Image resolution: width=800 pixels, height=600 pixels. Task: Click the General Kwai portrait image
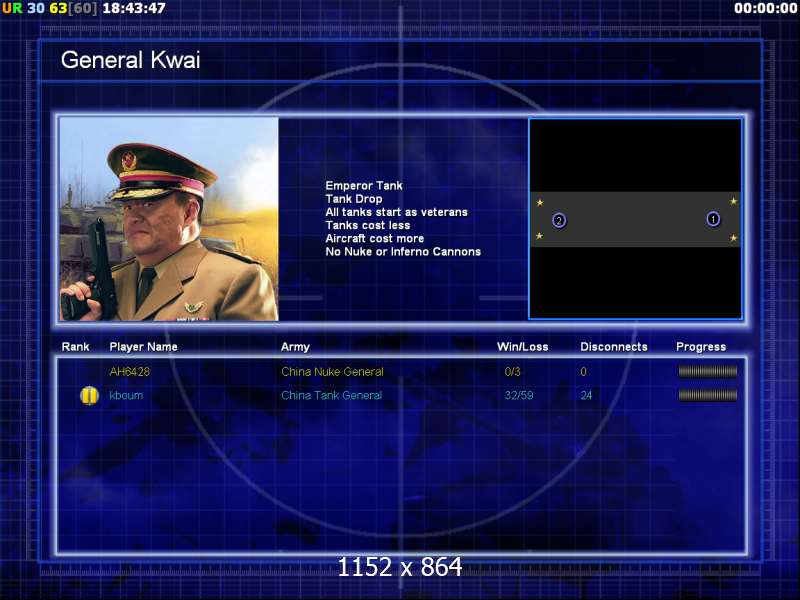pyautogui.click(x=169, y=219)
